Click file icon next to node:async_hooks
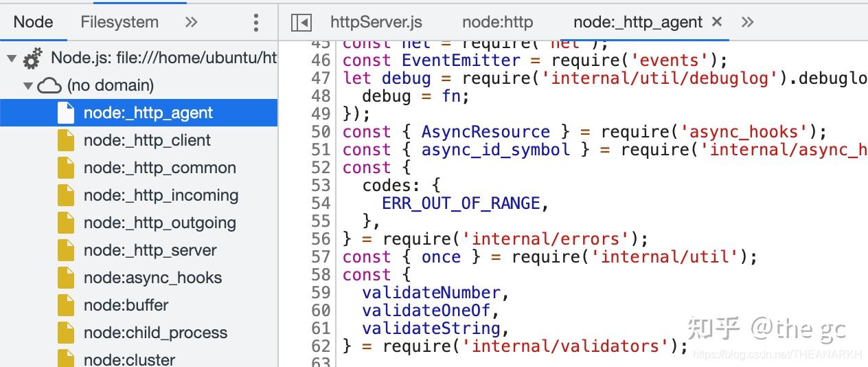Viewport: 868px width, 367px height. 66,278
